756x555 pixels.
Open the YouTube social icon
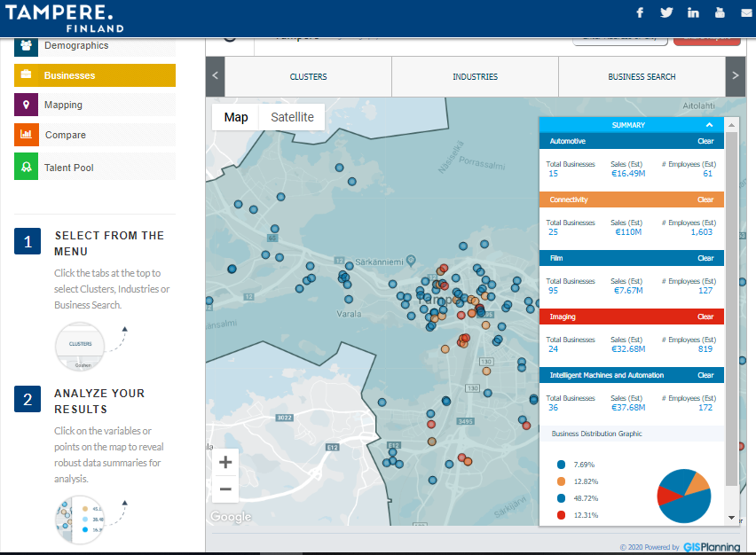720,12
